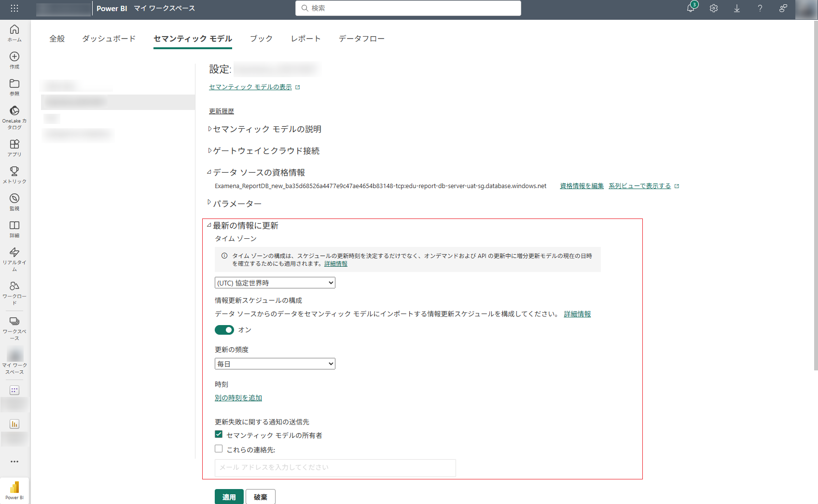Uncheck セマンティック モデルの所有者
This screenshot has height=504, width=818.
tap(218, 434)
